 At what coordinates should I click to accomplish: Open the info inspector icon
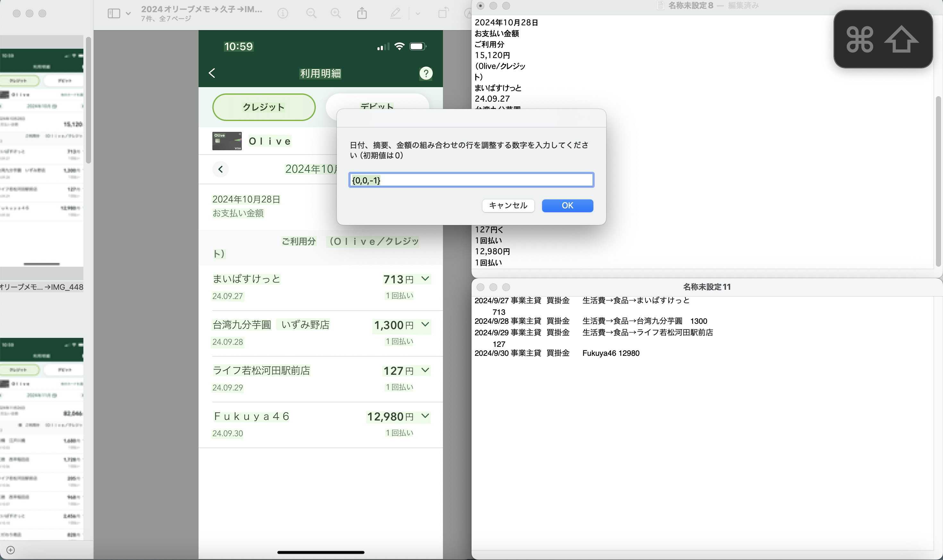point(282,13)
